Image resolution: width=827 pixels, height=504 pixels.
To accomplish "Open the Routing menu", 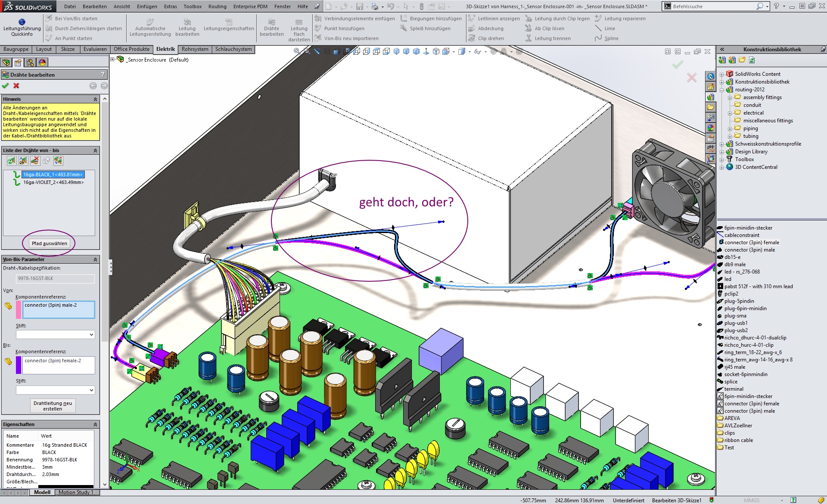I will (217, 6).
